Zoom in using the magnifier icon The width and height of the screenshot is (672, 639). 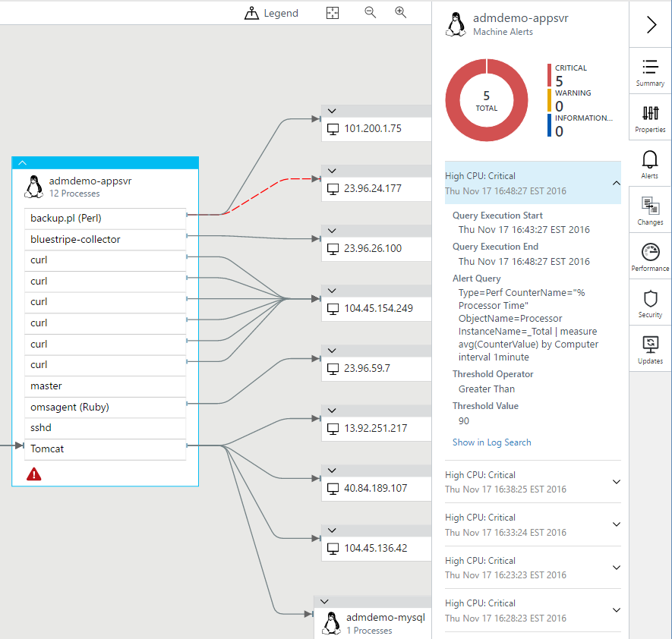tap(400, 12)
